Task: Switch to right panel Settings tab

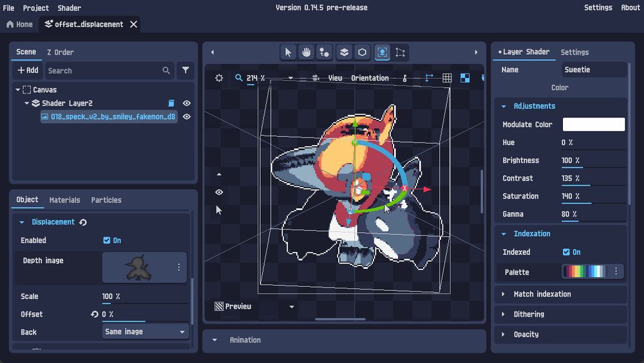Action: 574,52
